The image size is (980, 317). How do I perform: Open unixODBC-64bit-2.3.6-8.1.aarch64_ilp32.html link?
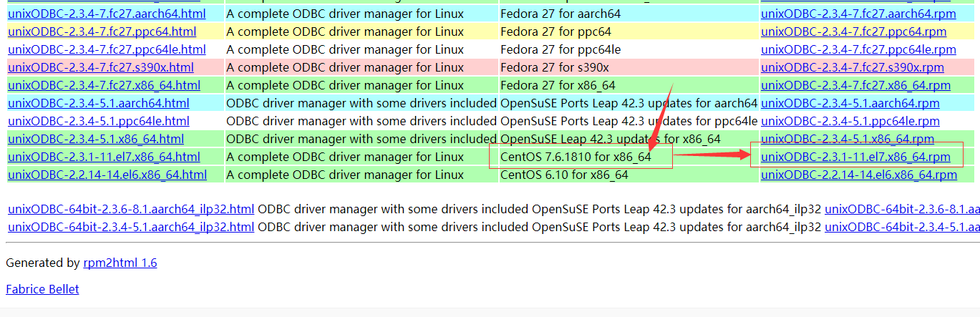click(x=131, y=210)
